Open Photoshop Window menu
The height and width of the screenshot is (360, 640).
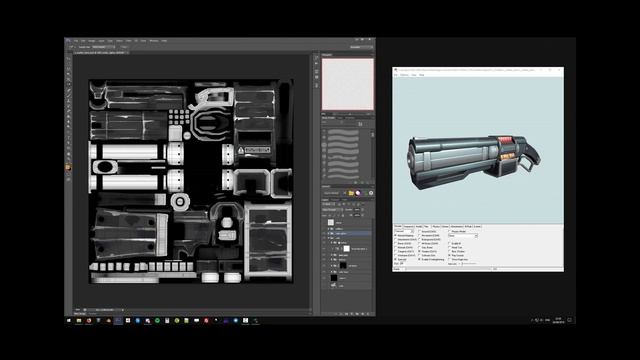pos(154,41)
